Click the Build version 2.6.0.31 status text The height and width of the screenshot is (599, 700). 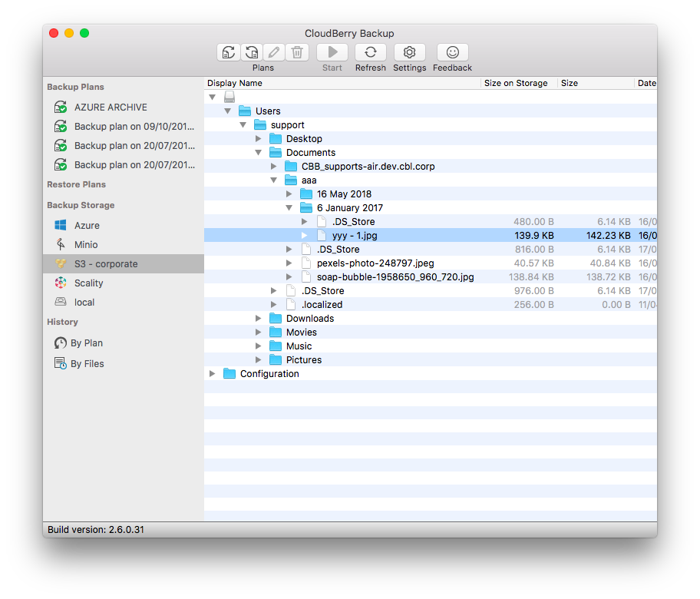(96, 530)
